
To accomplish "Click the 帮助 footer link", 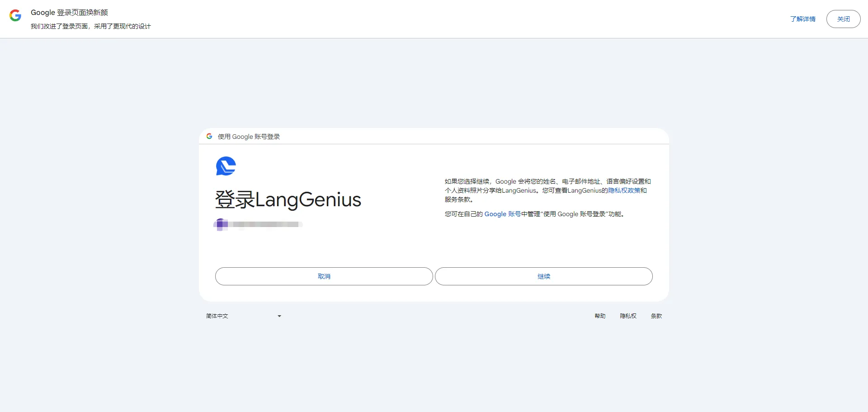I will 600,316.
